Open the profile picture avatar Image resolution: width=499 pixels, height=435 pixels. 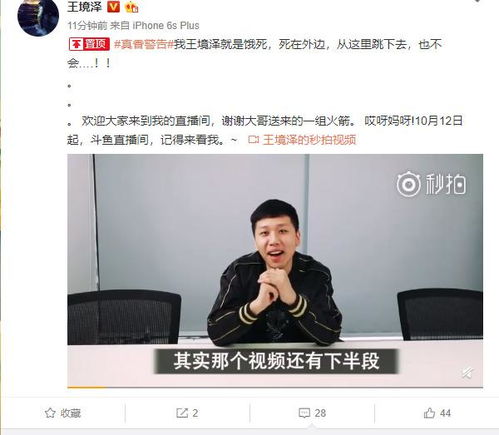pyautogui.click(x=38, y=16)
